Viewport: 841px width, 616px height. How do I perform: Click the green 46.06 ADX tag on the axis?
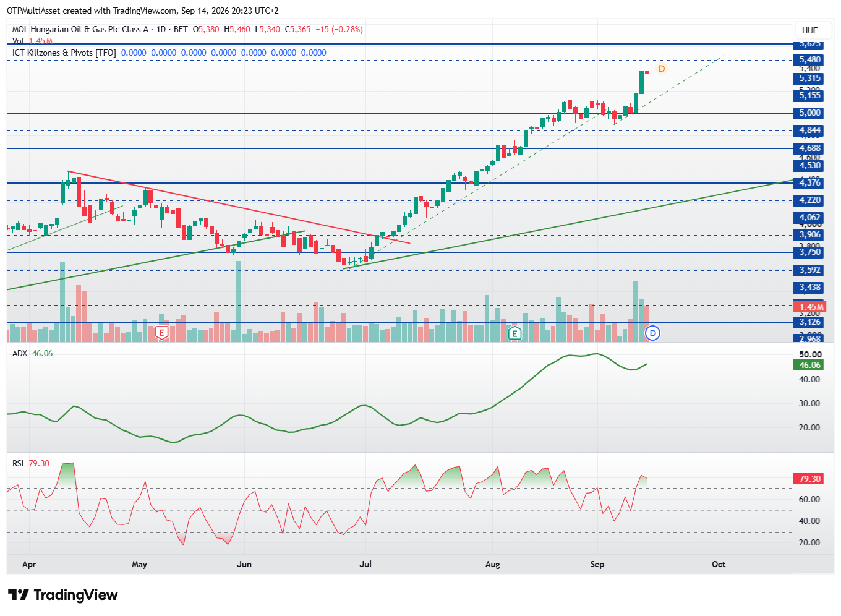(809, 365)
